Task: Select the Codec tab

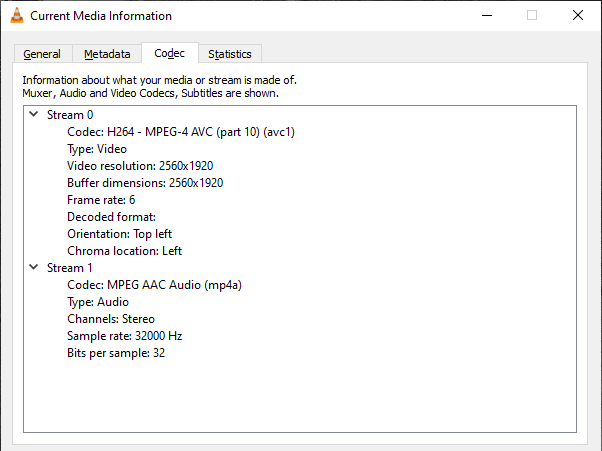Action: 170,53
